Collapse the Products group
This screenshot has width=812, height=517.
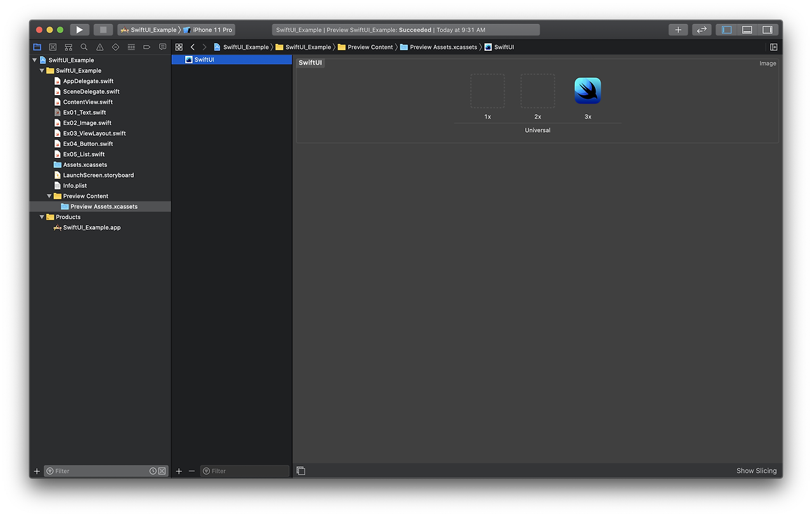(x=42, y=217)
